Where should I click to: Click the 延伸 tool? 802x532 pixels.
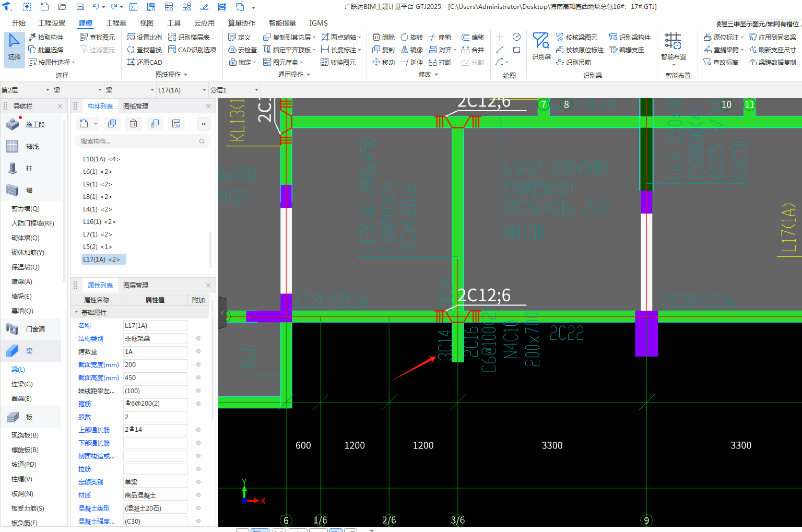[x=412, y=62]
